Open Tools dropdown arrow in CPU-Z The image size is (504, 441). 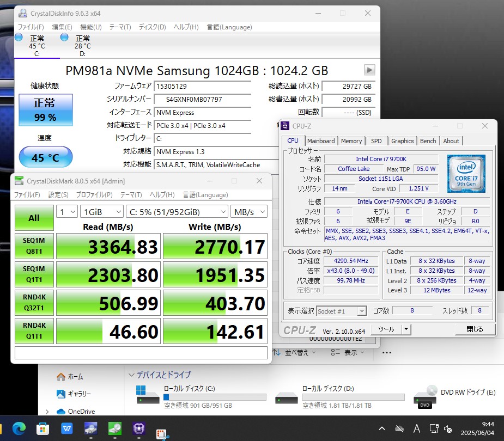(x=406, y=329)
